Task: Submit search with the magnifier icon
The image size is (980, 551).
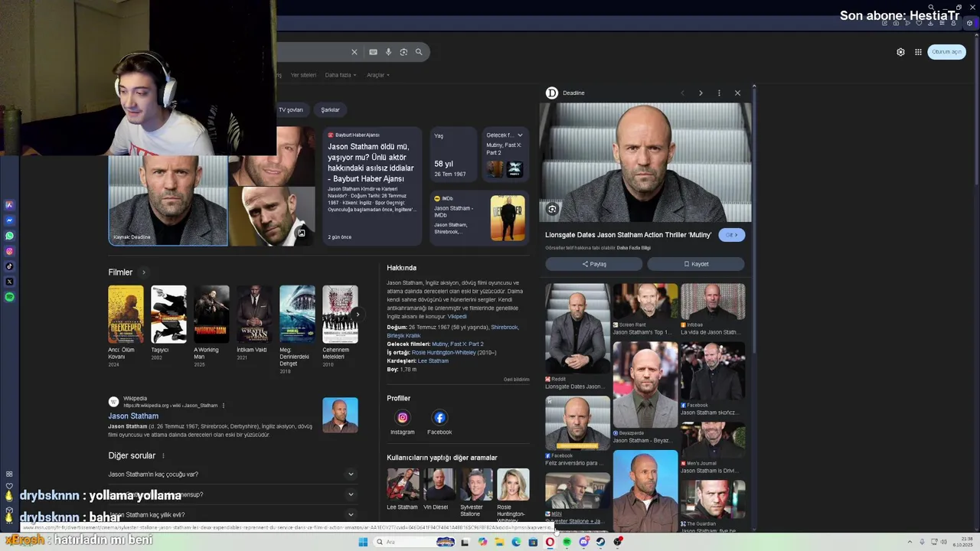Action: coord(419,52)
